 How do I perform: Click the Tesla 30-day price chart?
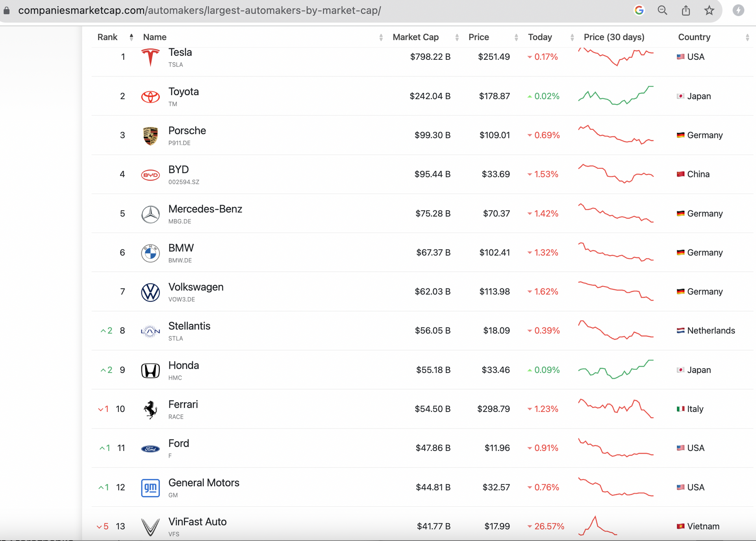(x=616, y=57)
